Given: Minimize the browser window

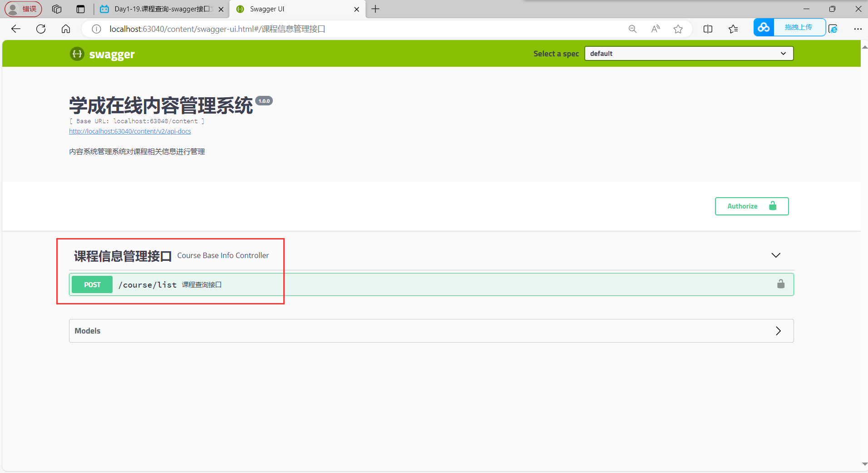Looking at the screenshot, I should click(806, 9).
